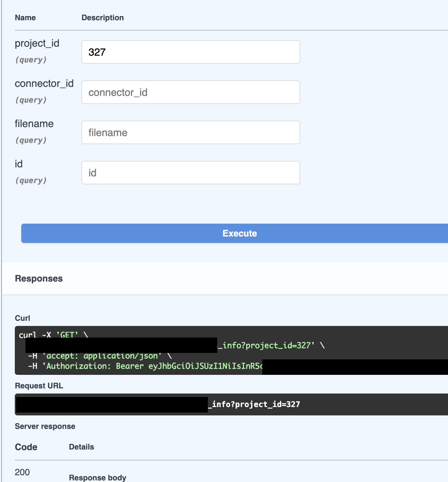
Task: Click the Code column header
Action: [26, 447]
